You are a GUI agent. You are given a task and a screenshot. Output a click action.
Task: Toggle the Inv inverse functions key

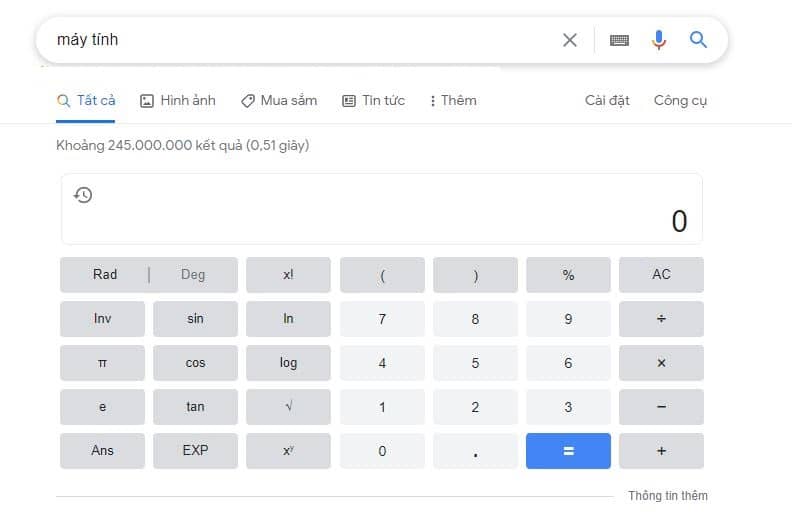102,319
